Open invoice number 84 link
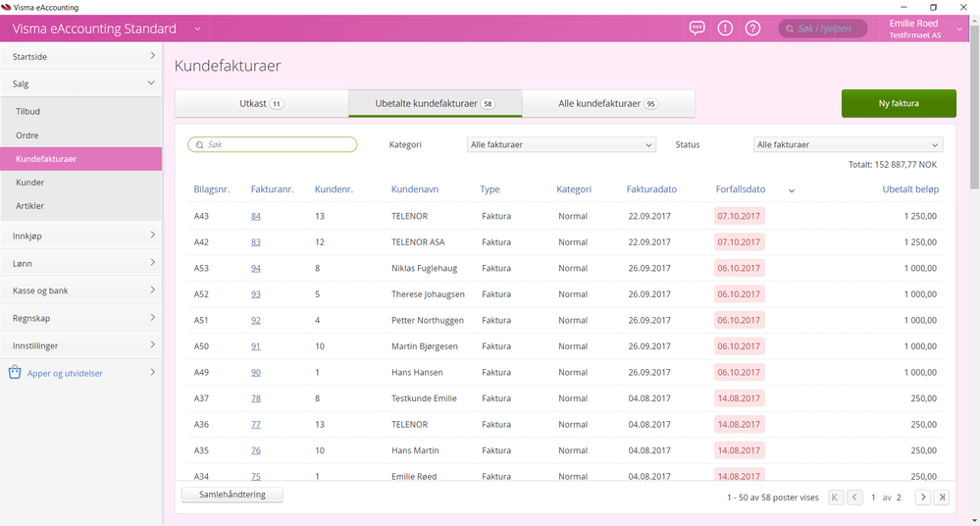The height and width of the screenshot is (526, 980). [x=256, y=216]
